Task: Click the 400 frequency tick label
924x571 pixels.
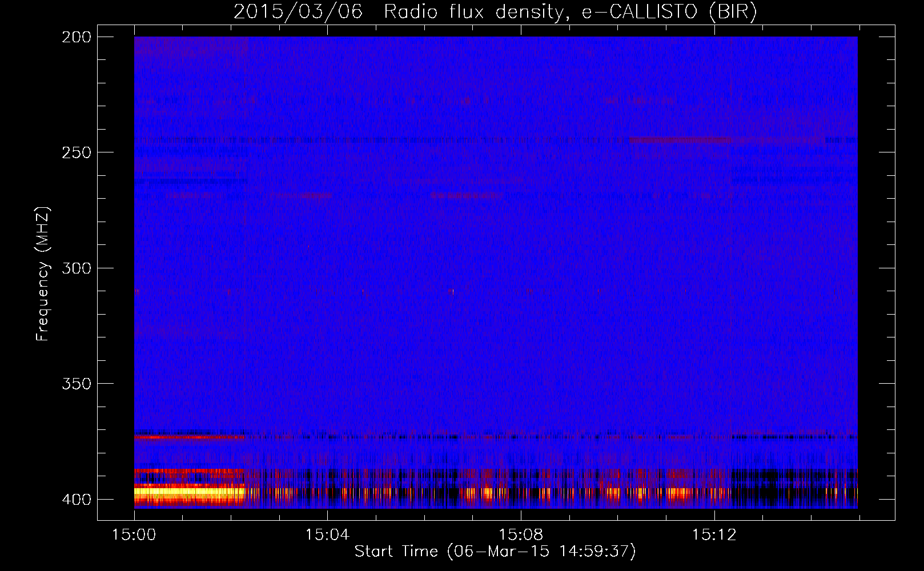Action: point(77,499)
